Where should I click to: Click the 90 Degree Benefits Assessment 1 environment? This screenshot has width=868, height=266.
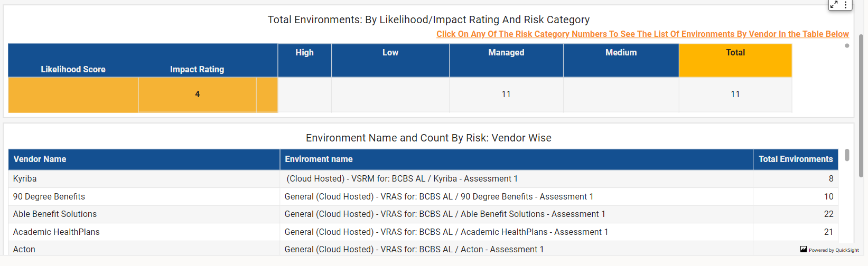coord(439,196)
